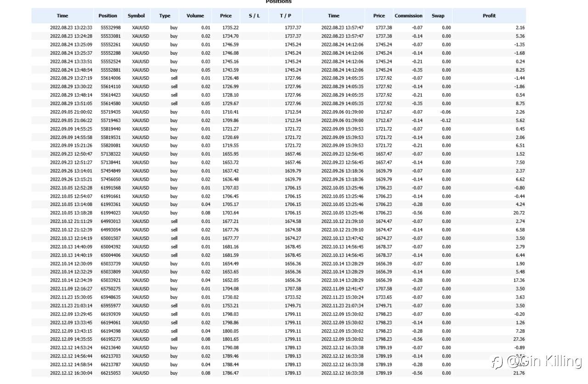The height and width of the screenshot is (384, 588).
Task: Click the entry price 1743.59
Action: coord(230,70)
